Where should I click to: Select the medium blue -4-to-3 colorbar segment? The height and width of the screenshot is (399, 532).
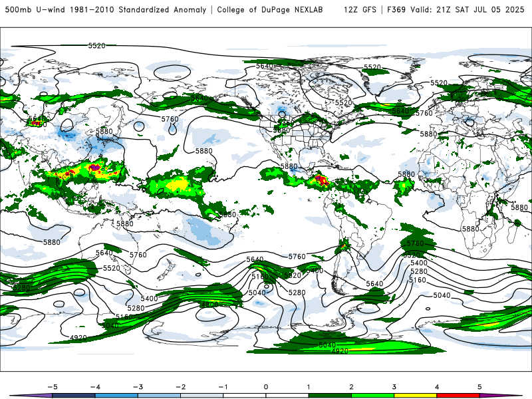(116, 396)
